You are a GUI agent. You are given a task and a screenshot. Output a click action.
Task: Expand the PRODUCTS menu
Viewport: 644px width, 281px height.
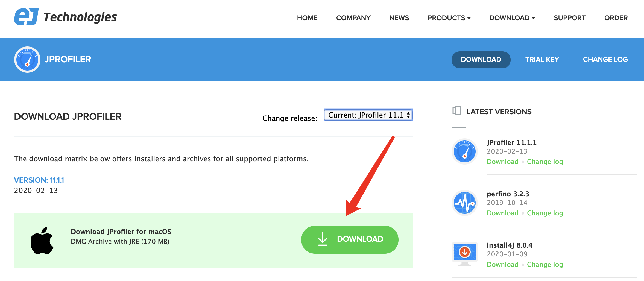click(x=449, y=18)
